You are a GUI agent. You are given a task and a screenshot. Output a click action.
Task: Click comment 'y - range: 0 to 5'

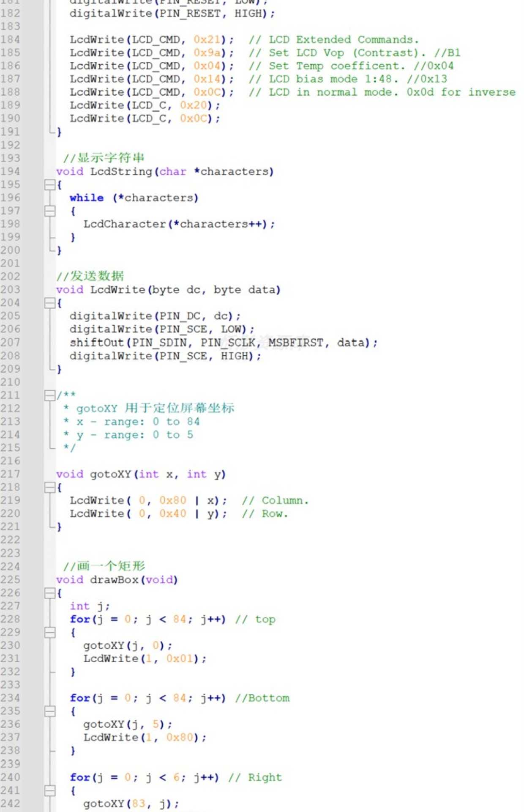tap(135, 435)
